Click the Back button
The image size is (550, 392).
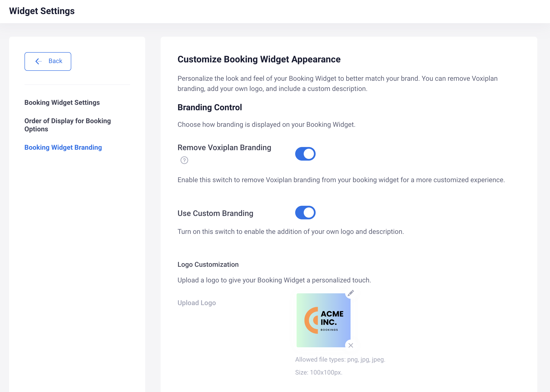coord(48,61)
